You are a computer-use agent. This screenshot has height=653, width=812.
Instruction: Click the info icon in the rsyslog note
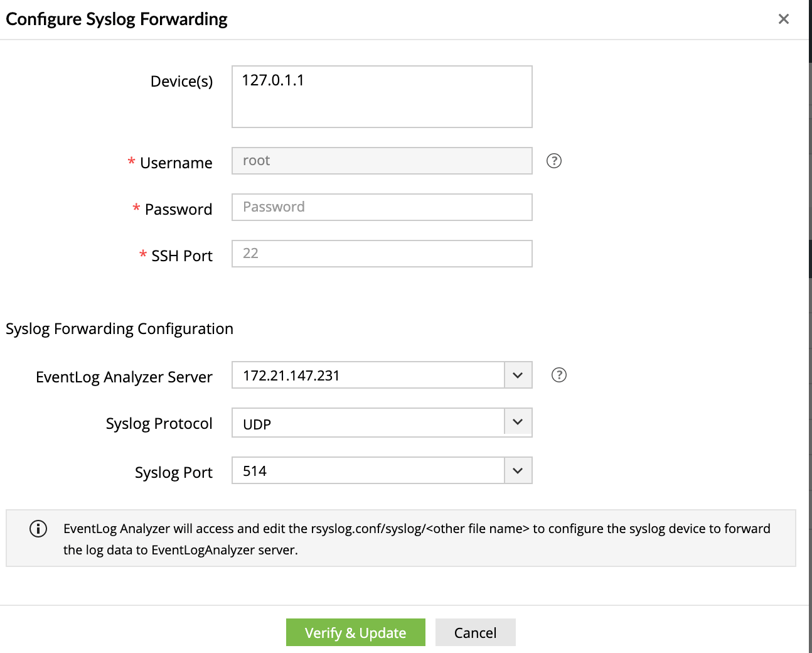[38, 529]
